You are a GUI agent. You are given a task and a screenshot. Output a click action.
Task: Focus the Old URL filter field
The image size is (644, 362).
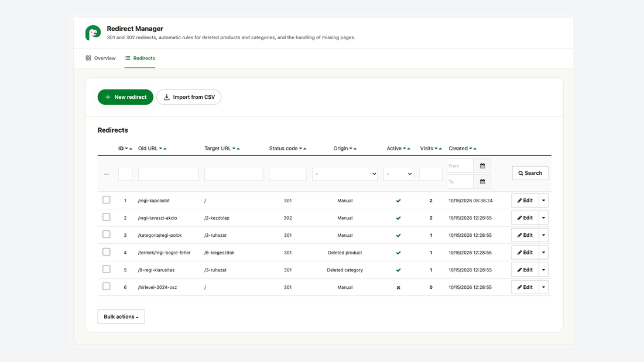tap(168, 174)
